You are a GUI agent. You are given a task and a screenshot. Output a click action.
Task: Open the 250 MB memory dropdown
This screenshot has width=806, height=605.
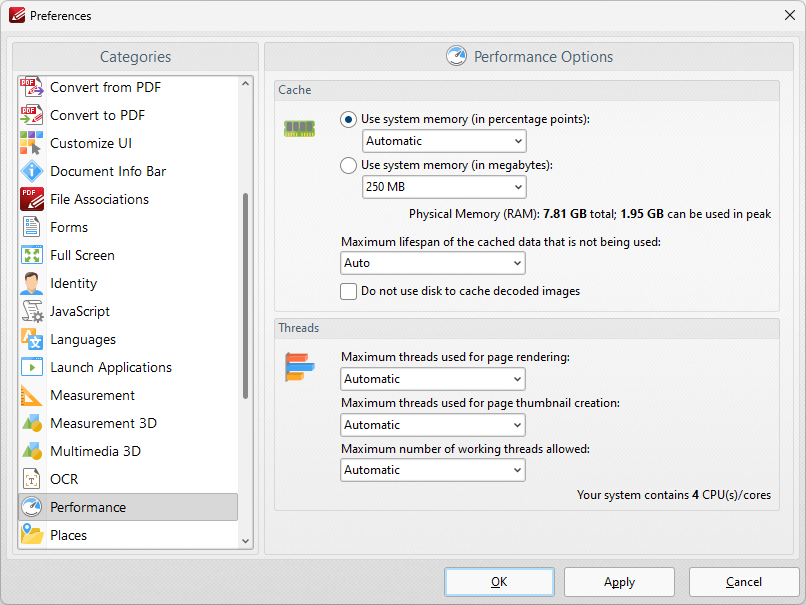(444, 187)
